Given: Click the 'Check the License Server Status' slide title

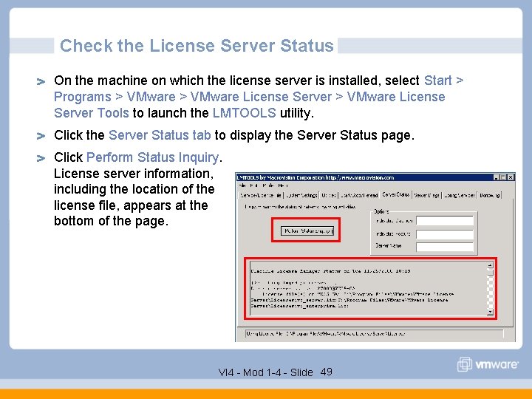Looking at the screenshot, I should pyautogui.click(x=197, y=46).
